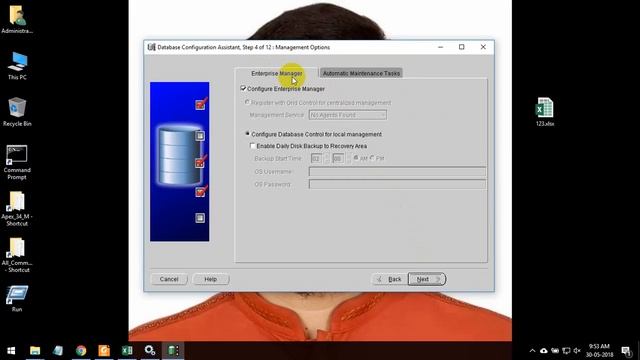Click the cloud tray icon
Viewport: 640px width, 360px height.
(544, 351)
